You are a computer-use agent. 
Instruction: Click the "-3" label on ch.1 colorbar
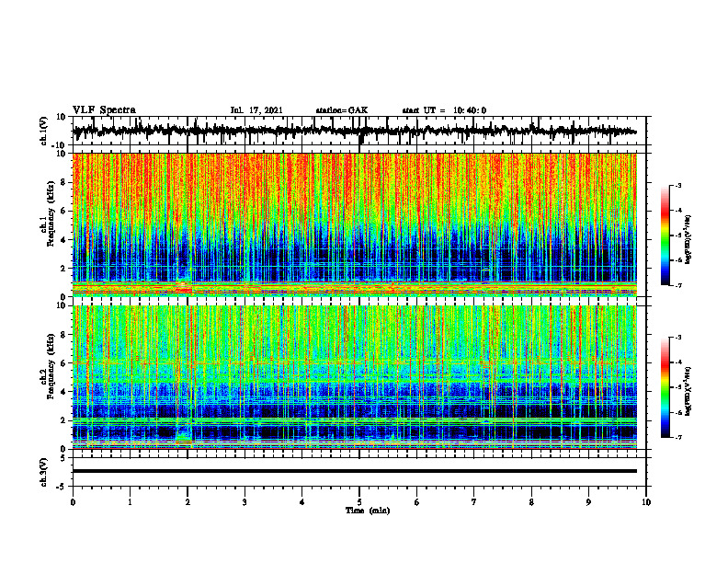677,185
